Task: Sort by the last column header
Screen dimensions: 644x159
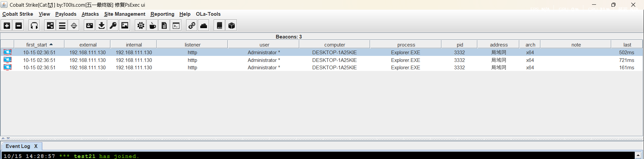Action: (627, 45)
